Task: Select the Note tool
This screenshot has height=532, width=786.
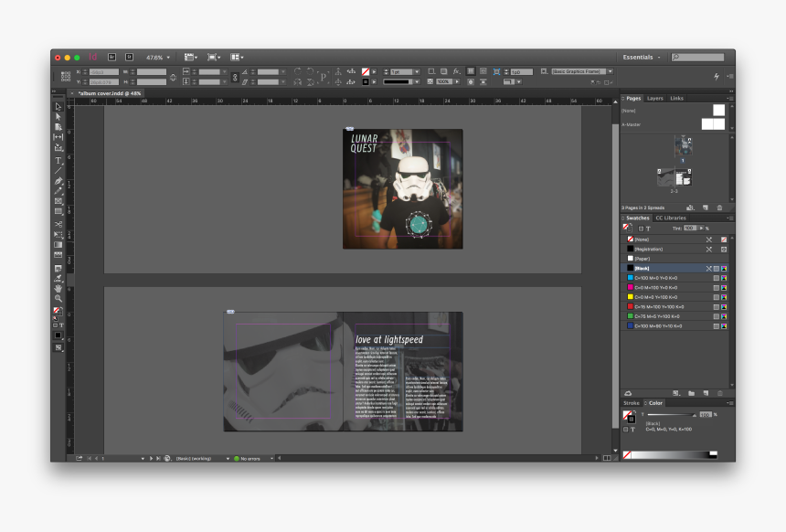Action: coord(58,268)
